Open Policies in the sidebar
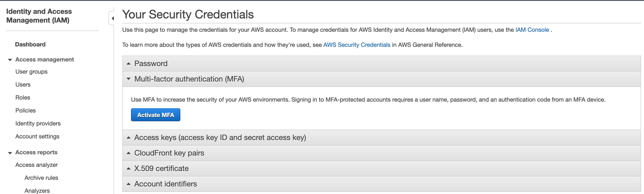The height and width of the screenshot is (194, 644). coord(25,111)
